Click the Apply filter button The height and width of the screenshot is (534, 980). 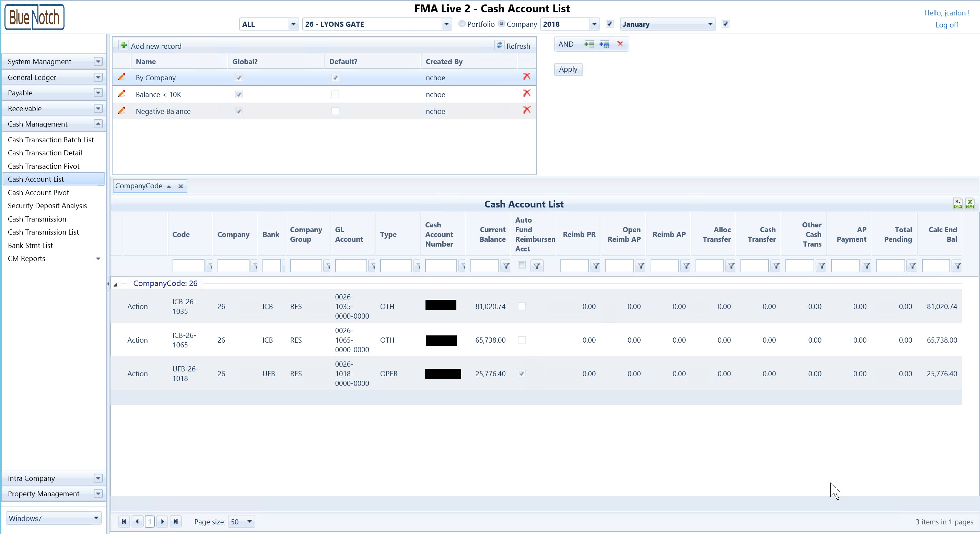[x=568, y=69]
